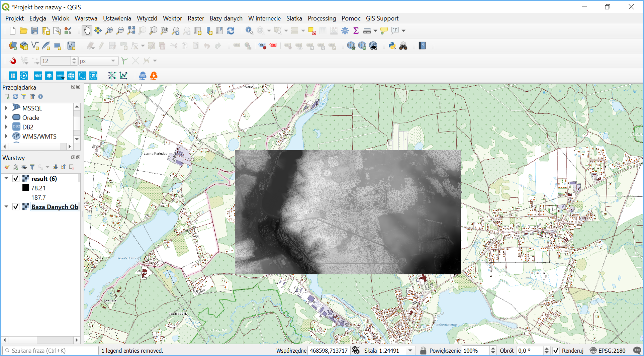
Task: Click the Refresh map icon
Action: point(231,31)
